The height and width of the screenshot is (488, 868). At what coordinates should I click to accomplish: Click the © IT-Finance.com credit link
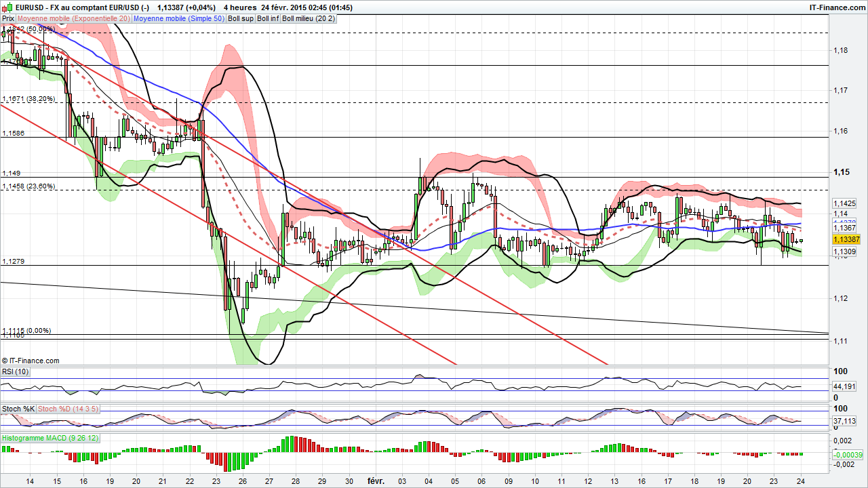coord(30,361)
